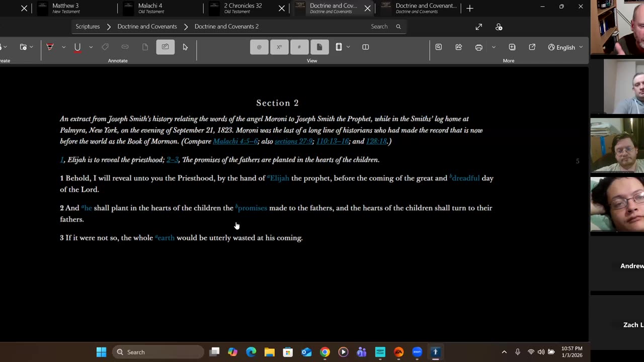Open folder create dropdown arrow
Image resolution: width=644 pixels, height=362 pixels.
point(31,47)
